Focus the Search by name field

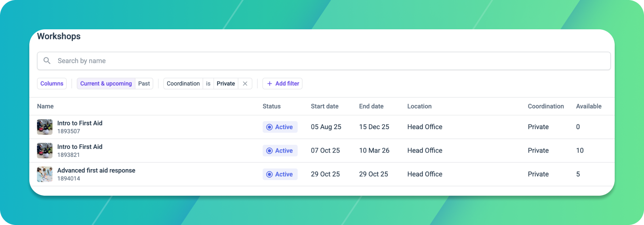324,61
